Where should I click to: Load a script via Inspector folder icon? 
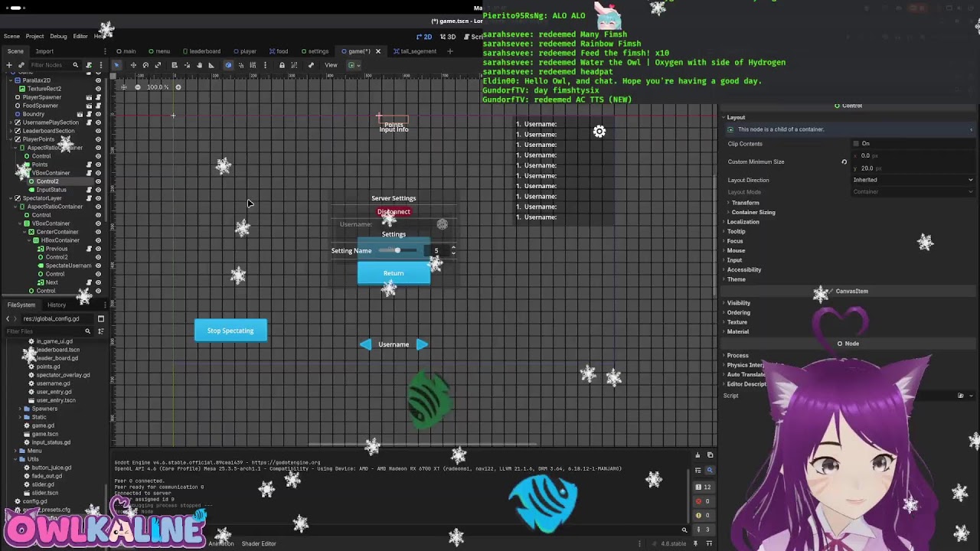pyautogui.click(x=960, y=396)
